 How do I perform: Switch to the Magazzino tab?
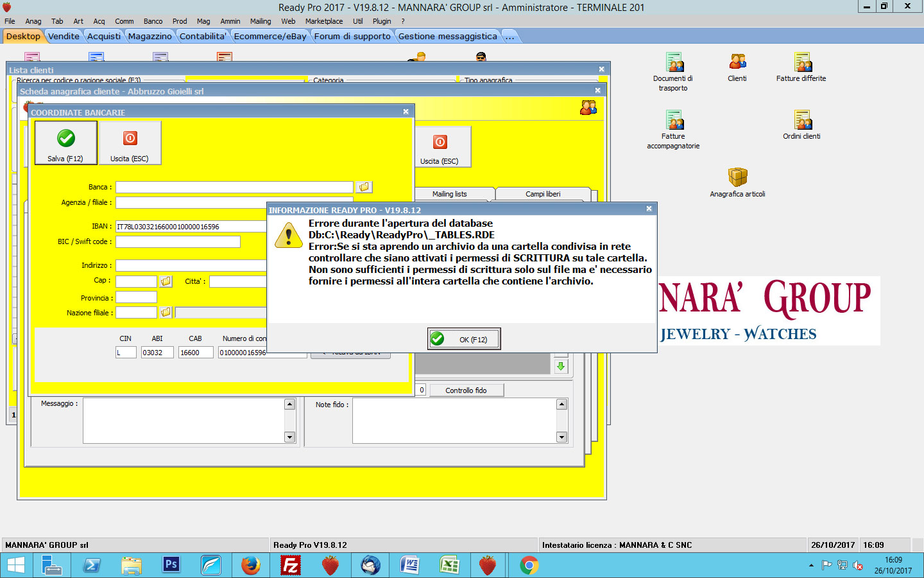click(x=150, y=36)
